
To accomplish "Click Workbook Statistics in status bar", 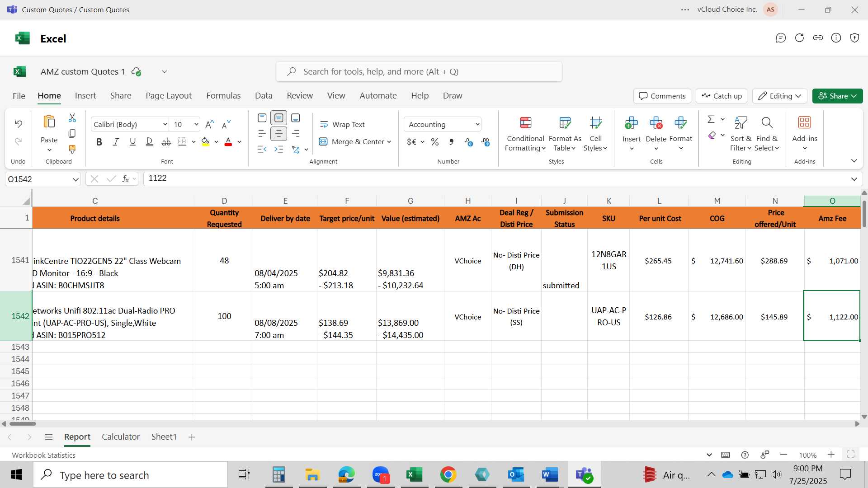I will [43, 455].
